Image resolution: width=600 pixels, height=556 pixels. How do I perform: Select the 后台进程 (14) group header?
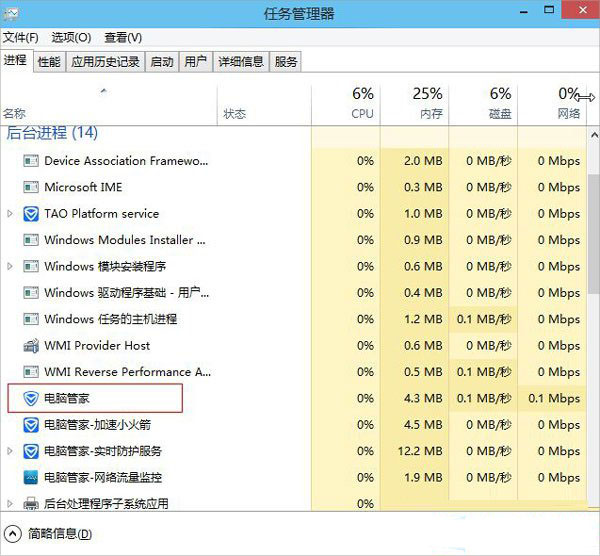[52, 133]
